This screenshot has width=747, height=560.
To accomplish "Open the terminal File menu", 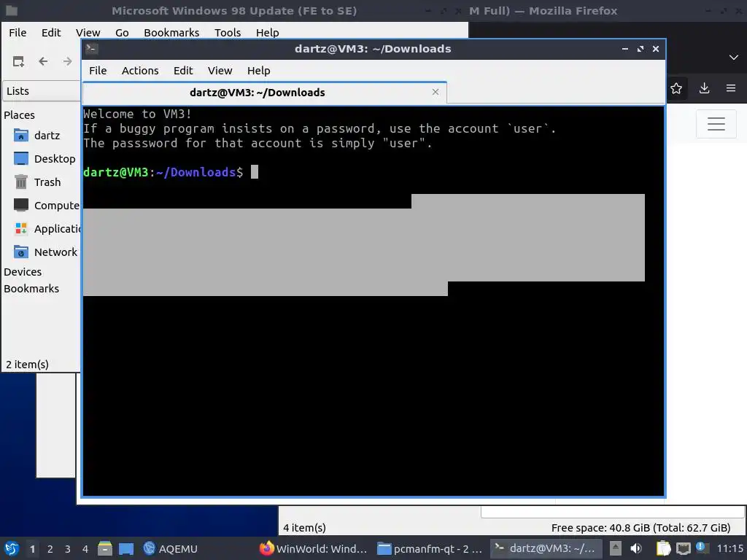I will 98,71.
